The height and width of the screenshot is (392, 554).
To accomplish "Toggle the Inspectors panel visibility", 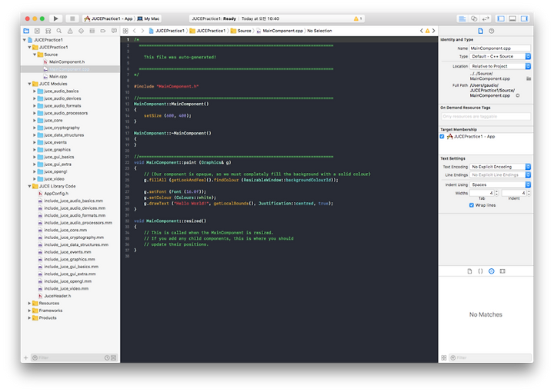I will tap(524, 18).
